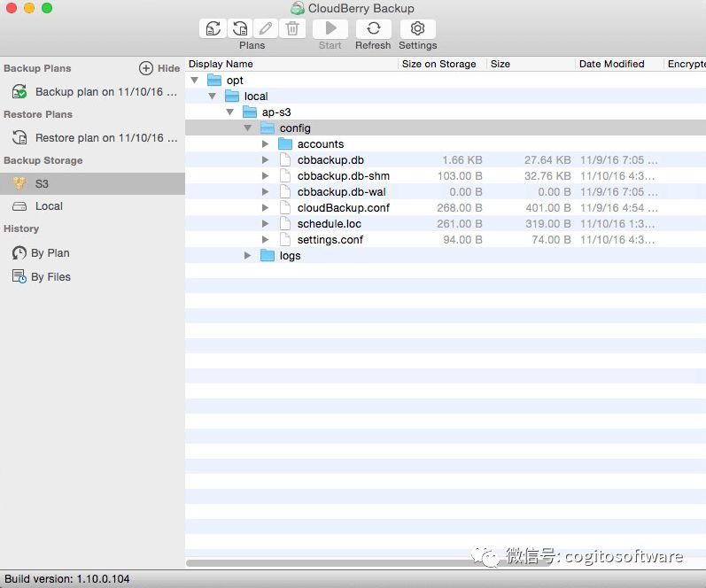Click the cbbackup.db-wal file icon
This screenshot has width=706, height=588.
click(x=285, y=192)
